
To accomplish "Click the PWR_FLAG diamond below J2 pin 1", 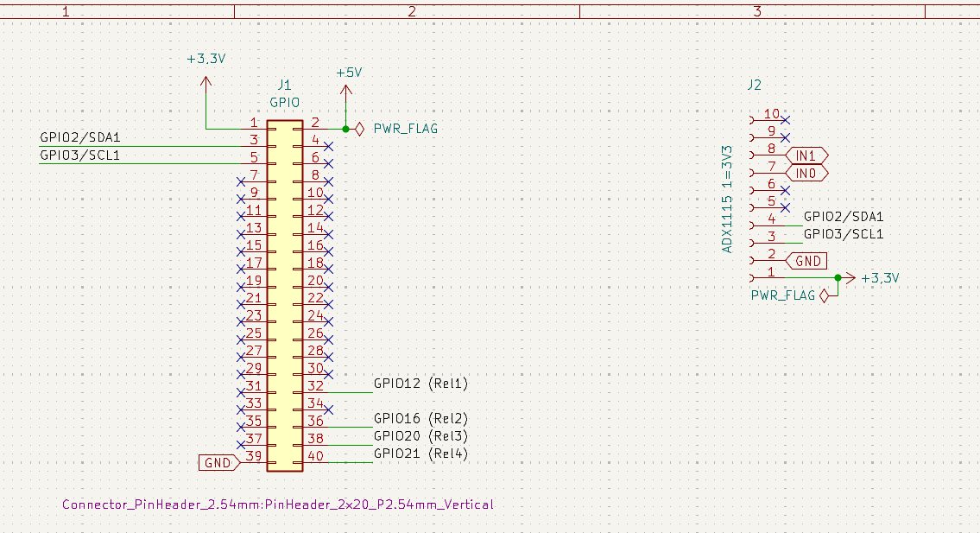I will tap(825, 296).
